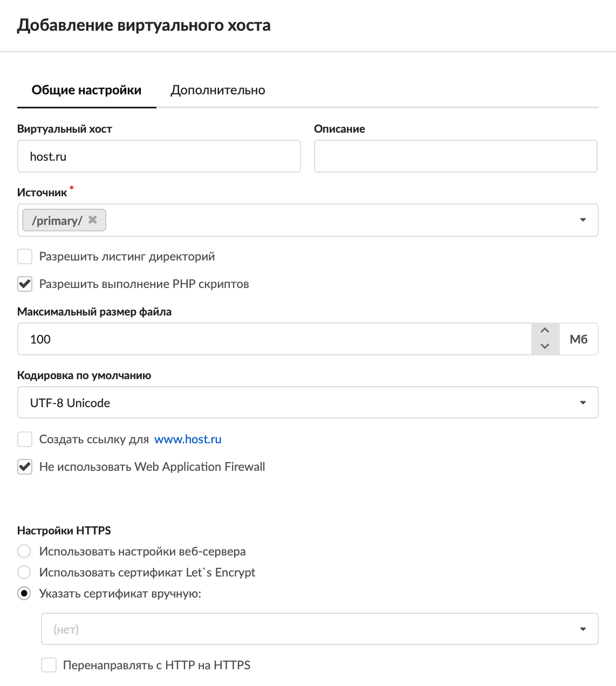Expand the default encoding UTF-8 dropdown
Screen dimensions: 616x686
[x=583, y=403]
